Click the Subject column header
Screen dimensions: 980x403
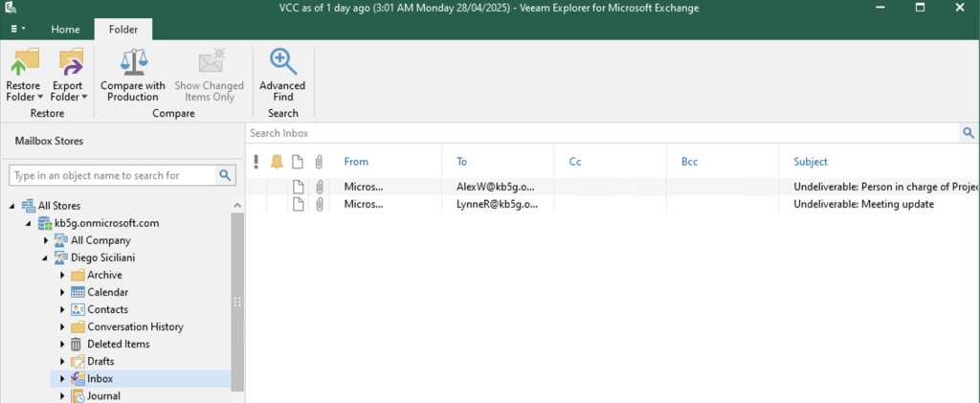pos(811,162)
